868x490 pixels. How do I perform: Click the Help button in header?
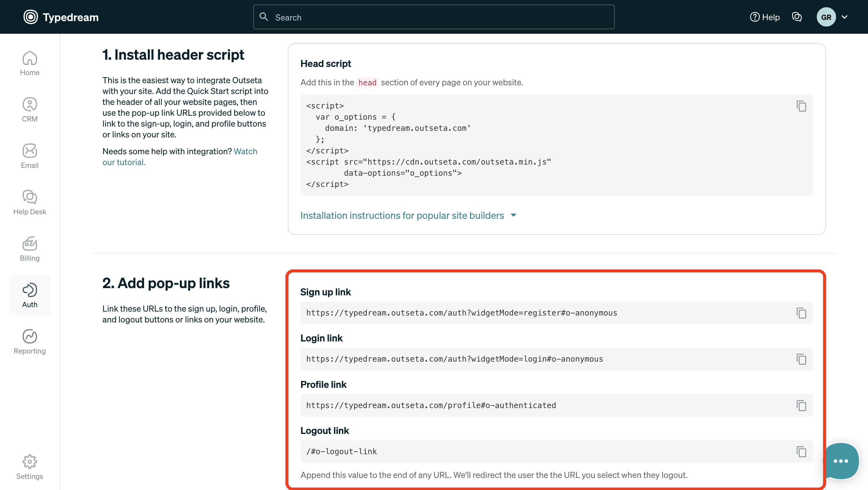[x=765, y=17]
